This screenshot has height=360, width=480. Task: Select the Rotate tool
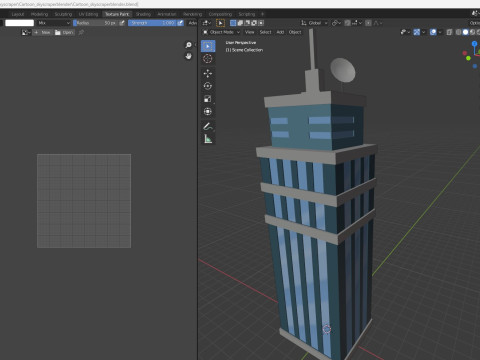(x=208, y=86)
